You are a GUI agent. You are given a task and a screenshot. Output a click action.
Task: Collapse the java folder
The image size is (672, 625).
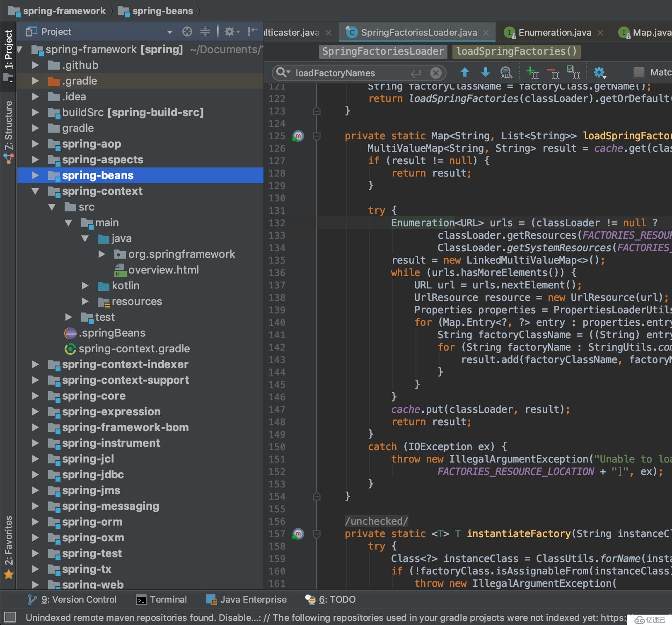coord(85,238)
